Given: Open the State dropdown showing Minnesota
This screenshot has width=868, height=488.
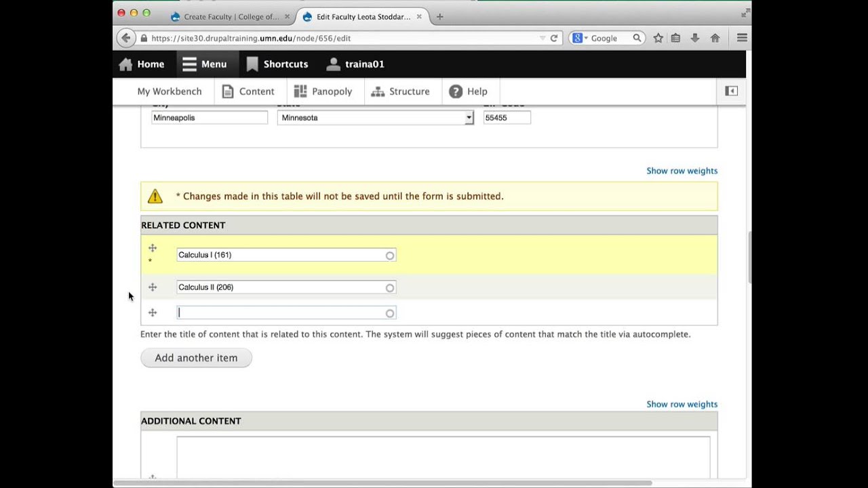Looking at the screenshot, I should [x=375, y=118].
